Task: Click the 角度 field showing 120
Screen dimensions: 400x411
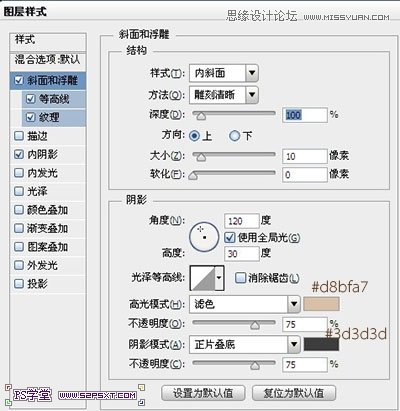Action: tap(242, 221)
